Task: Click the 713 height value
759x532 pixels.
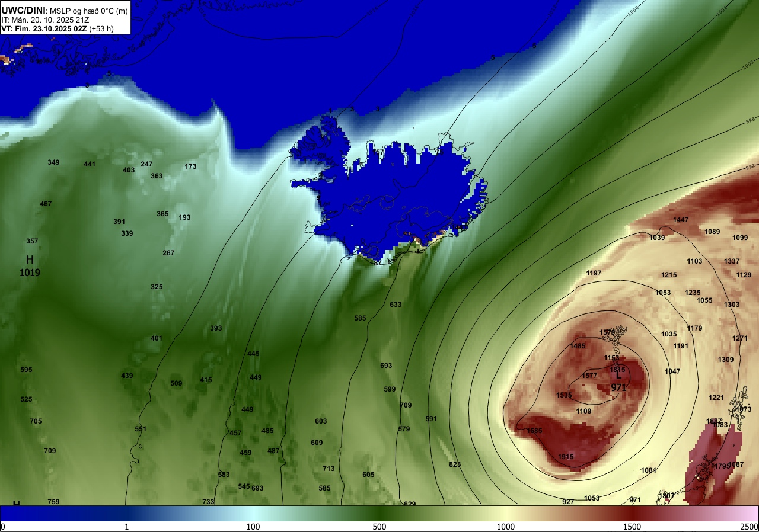Action: coord(329,469)
